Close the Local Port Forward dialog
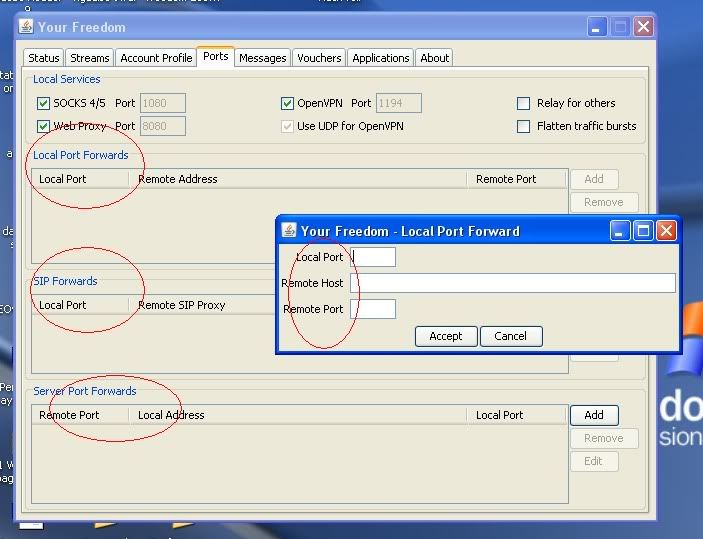Image resolution: width=703 pixels, height=539 pixels. [666, 231]
